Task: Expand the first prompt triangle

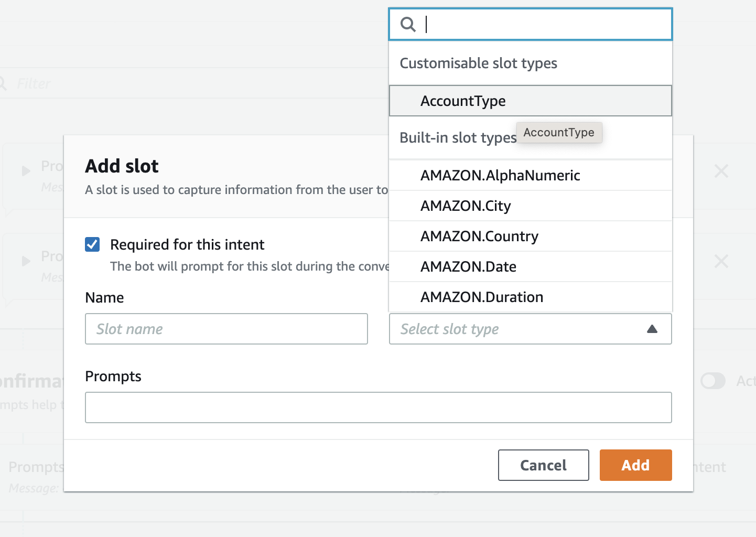Action: [26, 171]
